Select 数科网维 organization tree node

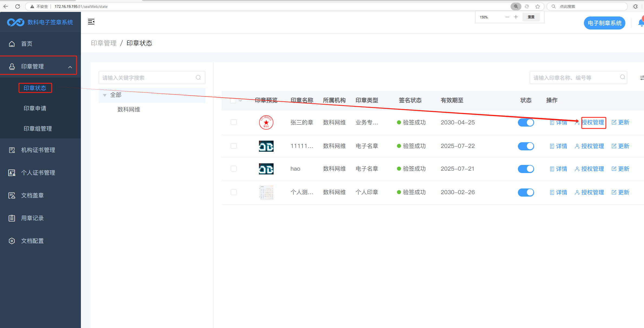coord(129,110)
